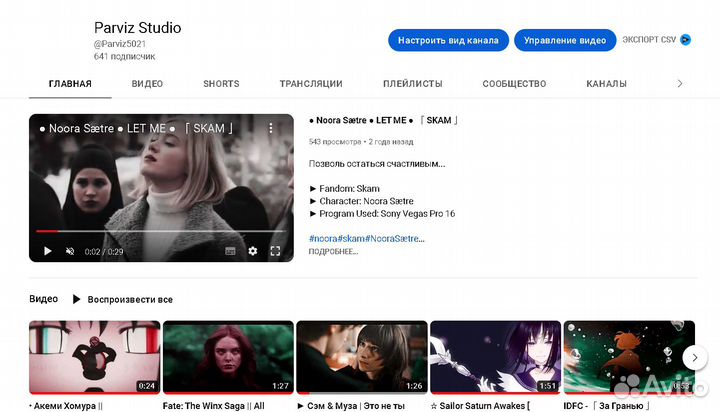Expand more channel tabs with chevron

tap(680, 84)
